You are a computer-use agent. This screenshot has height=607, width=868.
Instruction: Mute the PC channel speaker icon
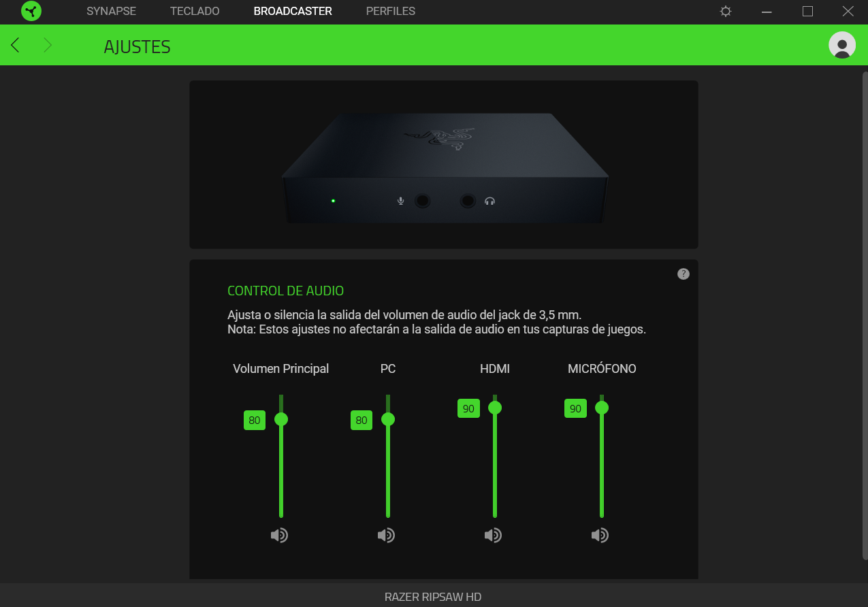[x=386, y=536]
